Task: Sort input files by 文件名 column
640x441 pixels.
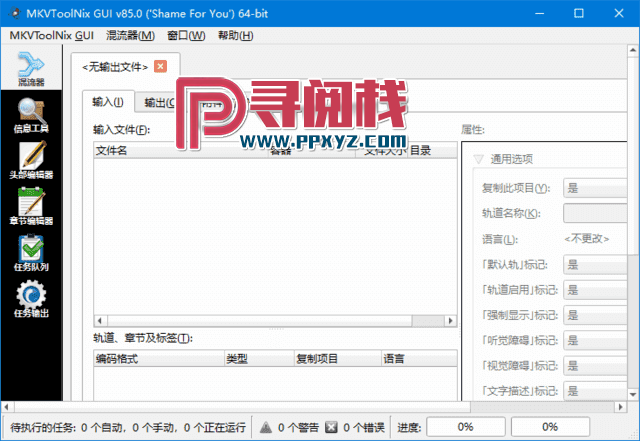Action: coord(181,151)
